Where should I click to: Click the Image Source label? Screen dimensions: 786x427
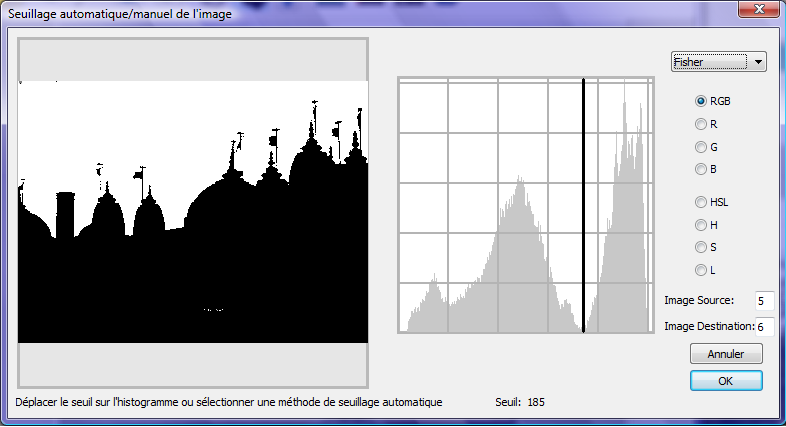coord(699,300)
